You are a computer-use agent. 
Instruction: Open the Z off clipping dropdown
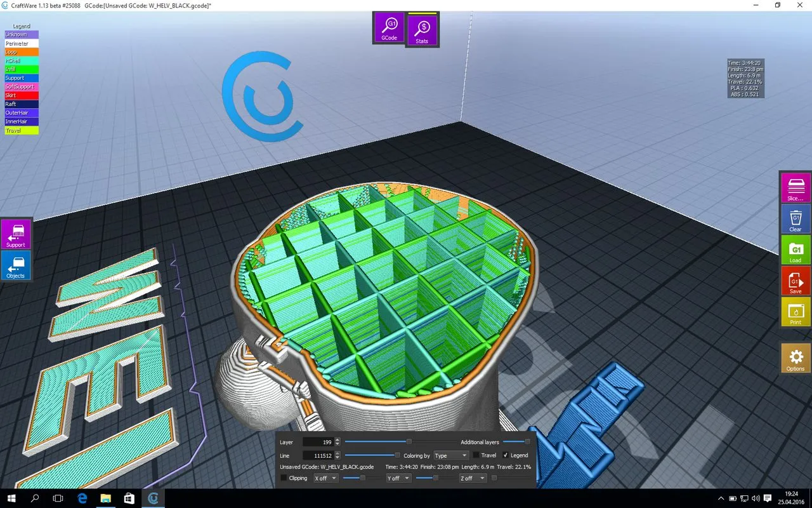tap(471, 478)
